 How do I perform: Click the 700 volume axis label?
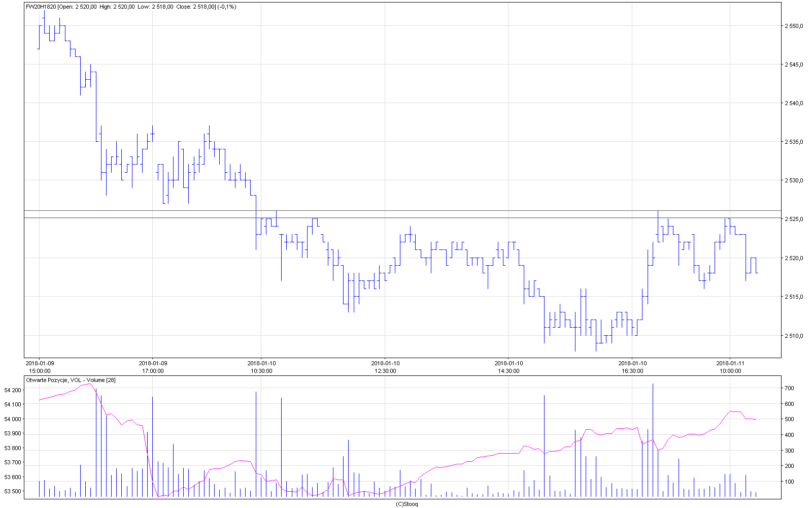pyautogui.click(x=789, y=388)
